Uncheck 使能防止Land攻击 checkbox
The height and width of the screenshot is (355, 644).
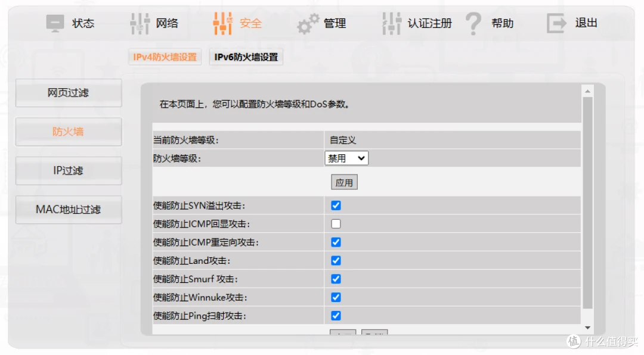pos(336,261)
